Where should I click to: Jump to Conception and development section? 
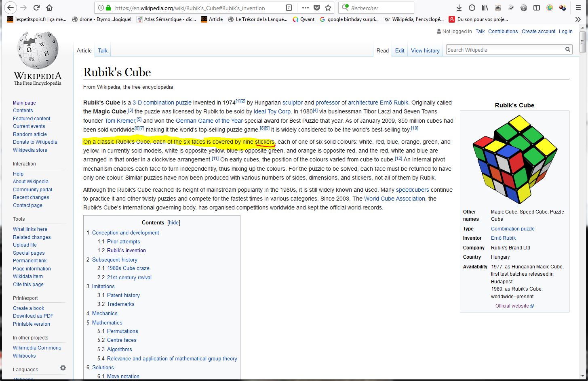[x=125, y=233]
